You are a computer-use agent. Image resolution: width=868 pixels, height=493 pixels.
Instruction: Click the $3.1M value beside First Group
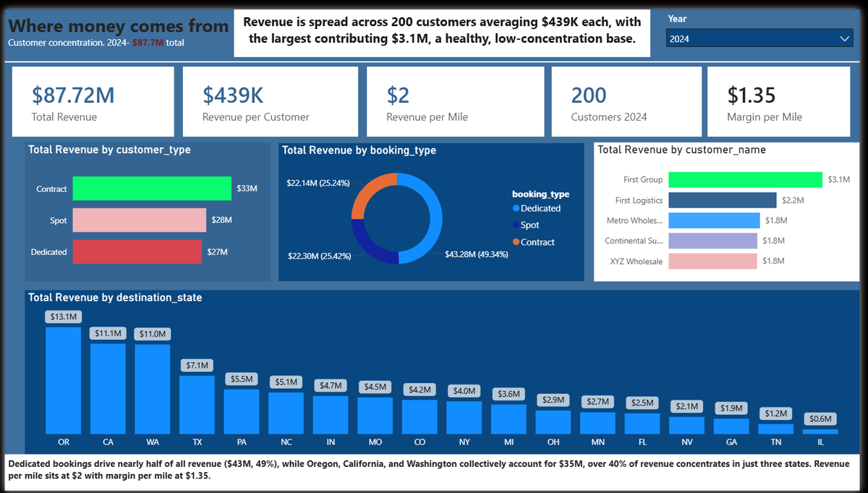pyautogui.click(x=838, y=180)
